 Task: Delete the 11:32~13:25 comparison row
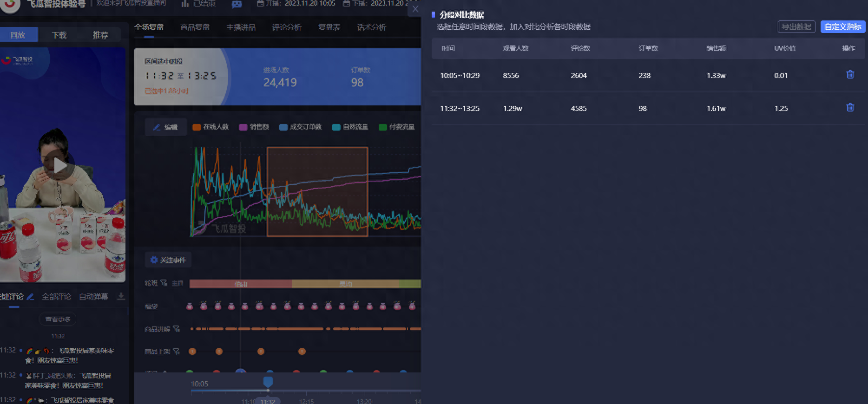pyautogui.click(x=850, y=108)
